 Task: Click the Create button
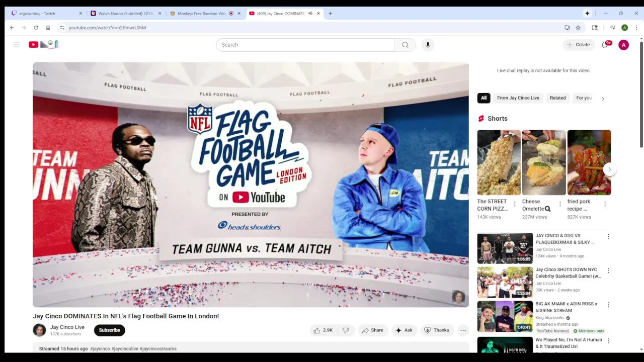[x=578, y=45]
